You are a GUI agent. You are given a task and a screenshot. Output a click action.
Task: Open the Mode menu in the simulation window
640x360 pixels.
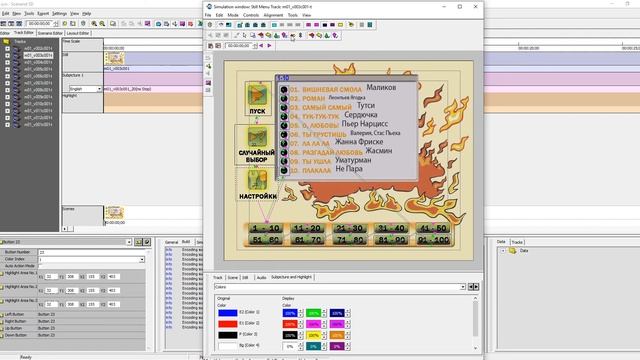coord(233,15)
